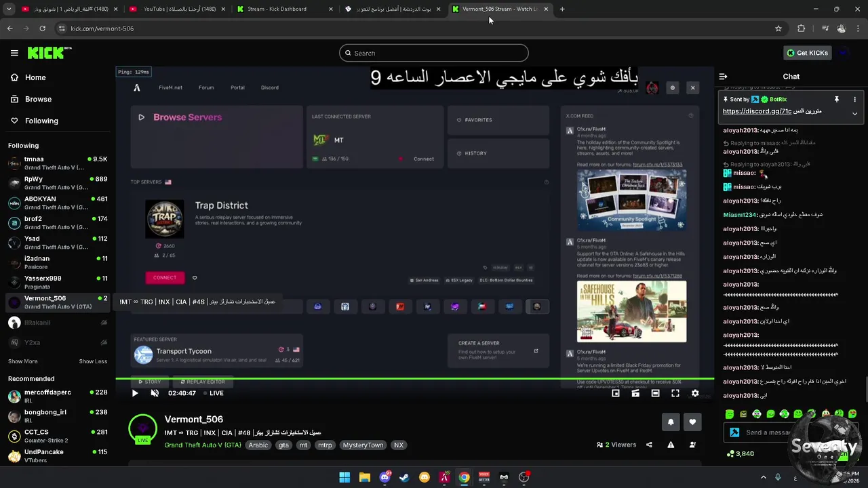Click the green stream progress bar

click(x=414, y=379)
